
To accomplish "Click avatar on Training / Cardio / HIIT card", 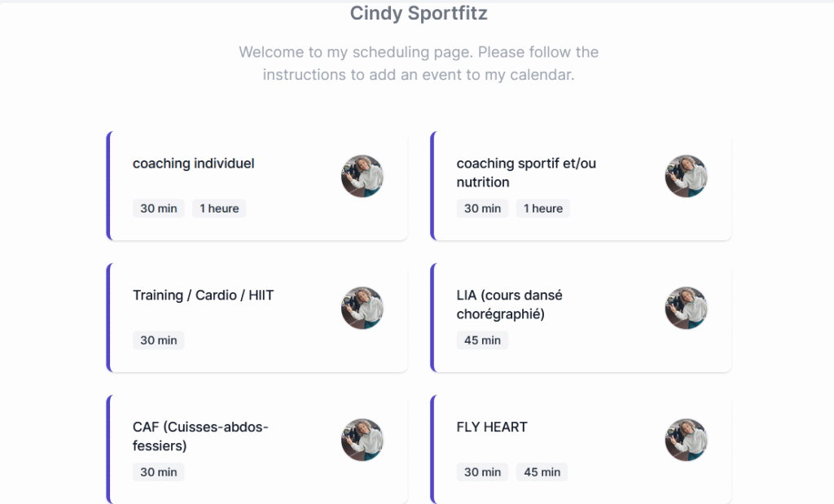I will (362, 308).
